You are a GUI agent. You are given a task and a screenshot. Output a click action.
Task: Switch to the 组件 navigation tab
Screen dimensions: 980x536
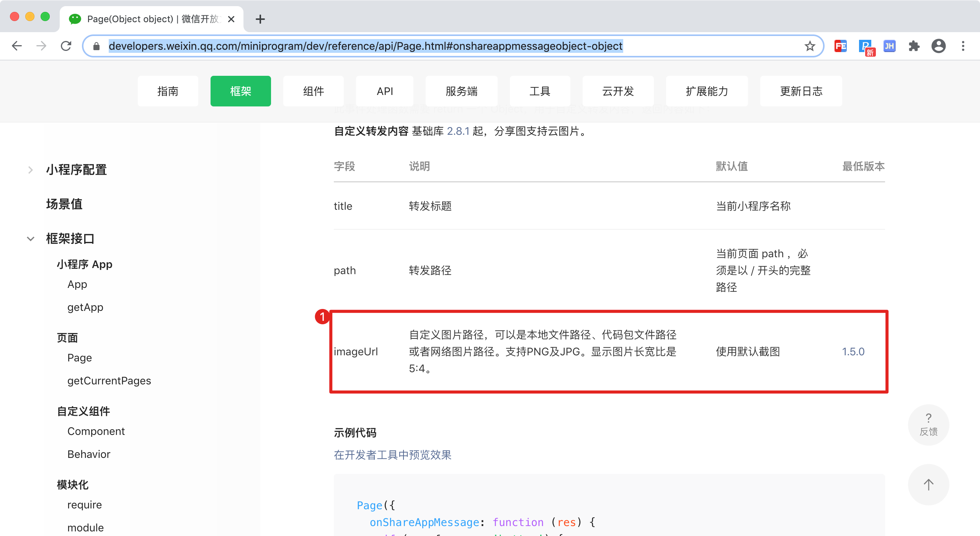pos(313,91)
